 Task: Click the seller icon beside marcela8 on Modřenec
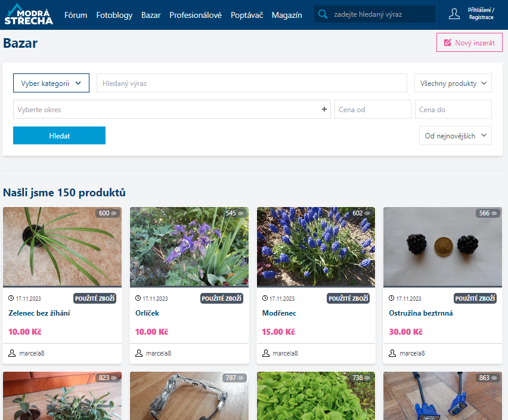(x=266, y=353)
